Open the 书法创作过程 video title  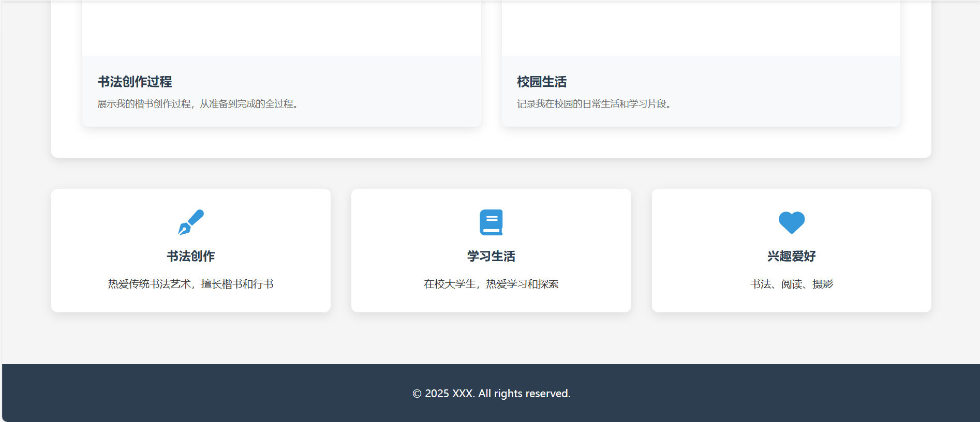135,82
